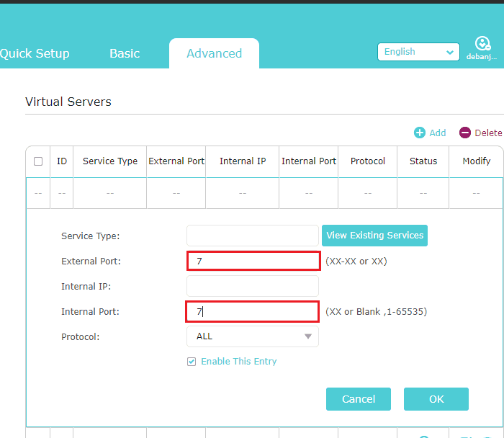
Task: Click the (XX-XX or XX) hint text
Action: click(x=356, y=261)
